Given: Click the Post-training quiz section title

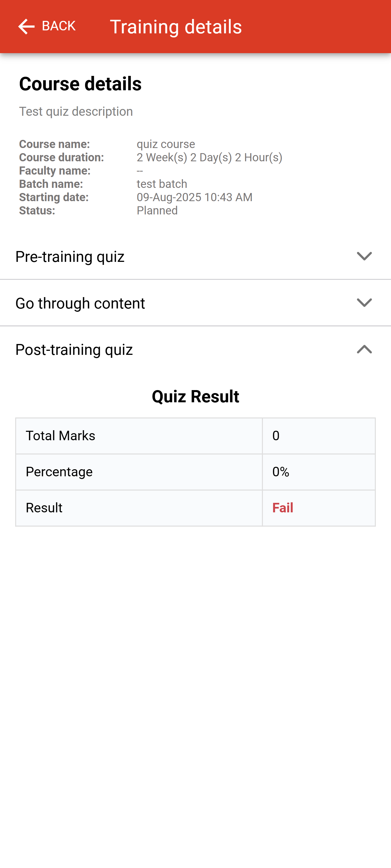Looking at the screenshot, I should tap(74, 350).
